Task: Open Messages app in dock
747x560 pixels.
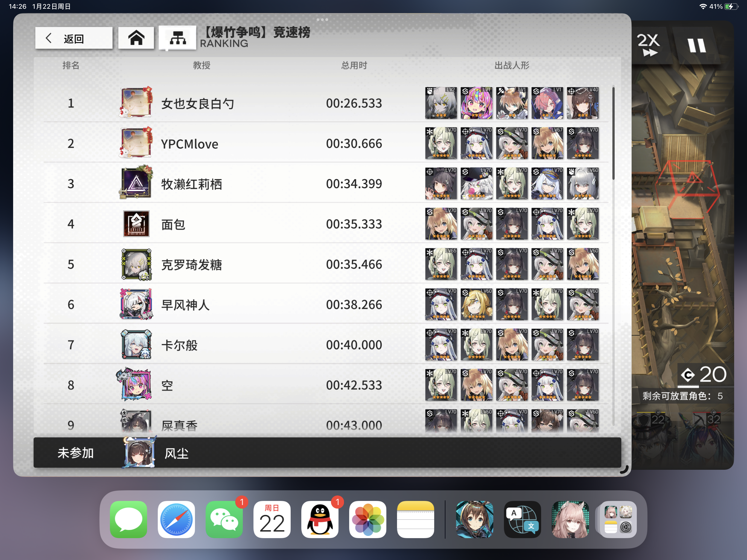Action: click(x=128, y=519)
